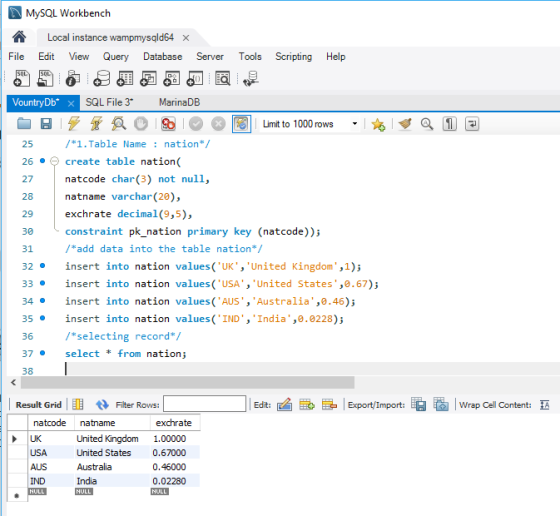The height and width of the screenshot is (516, 560).
Task: Insert a new row icon
Action: (x=307, y=405)
